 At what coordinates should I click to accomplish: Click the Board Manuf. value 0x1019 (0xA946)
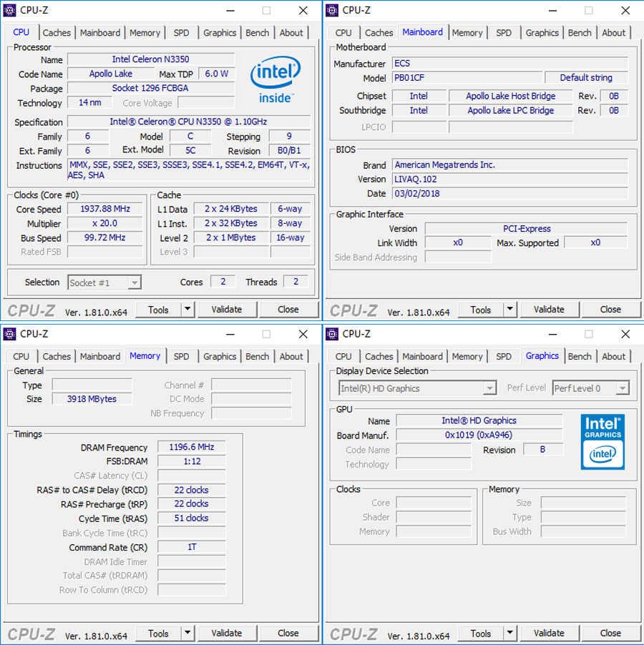(x=479, y=435)
